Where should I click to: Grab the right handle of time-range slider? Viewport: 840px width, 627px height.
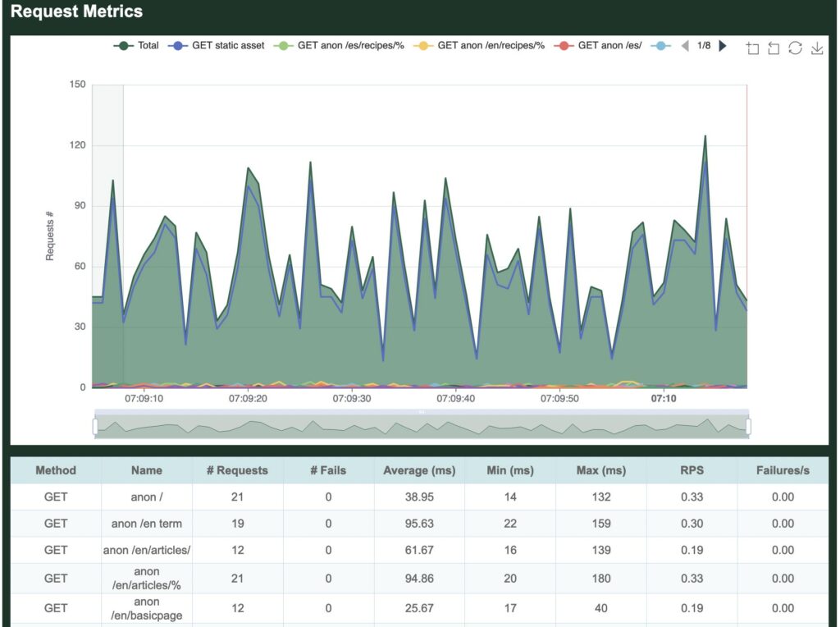coord(748,427)
